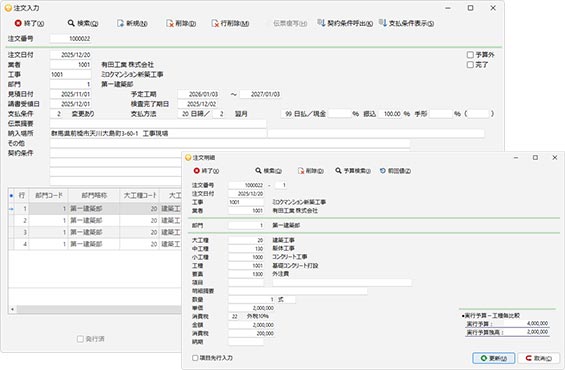Click the 数量 field in 注文明細

[x=252, y=300]
